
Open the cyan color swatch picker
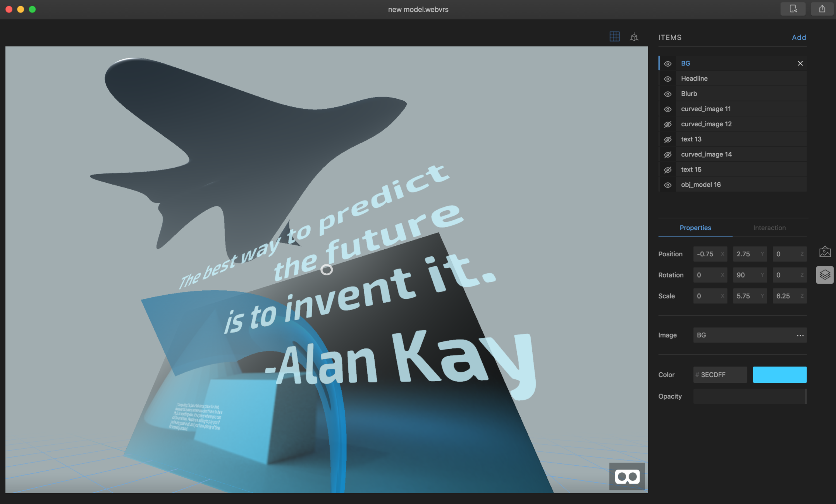[779, 374]
